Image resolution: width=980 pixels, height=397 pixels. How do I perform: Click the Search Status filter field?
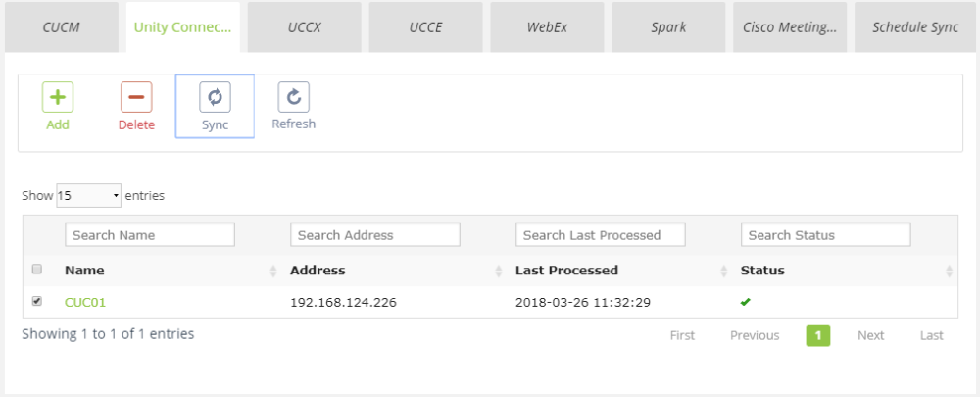click(x=826, y=235)
